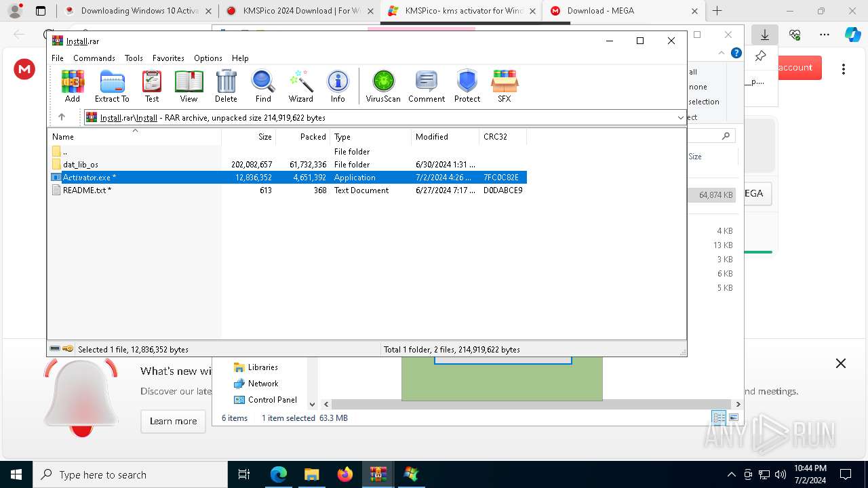Click the Find toolbar icon
The image size is (868, 488).
pyautogui.click(x=263, y=86)
